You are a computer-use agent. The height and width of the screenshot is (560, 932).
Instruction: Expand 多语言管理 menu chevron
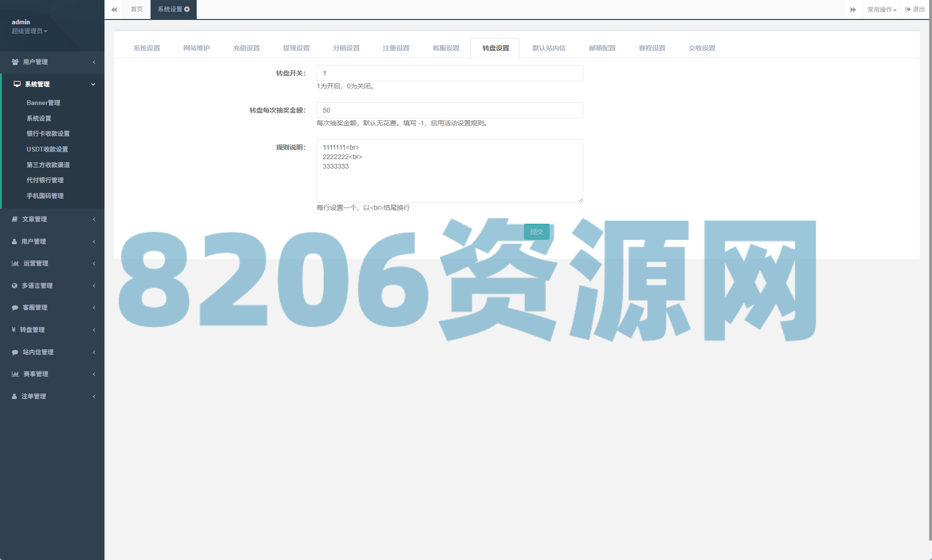(94, 285)
